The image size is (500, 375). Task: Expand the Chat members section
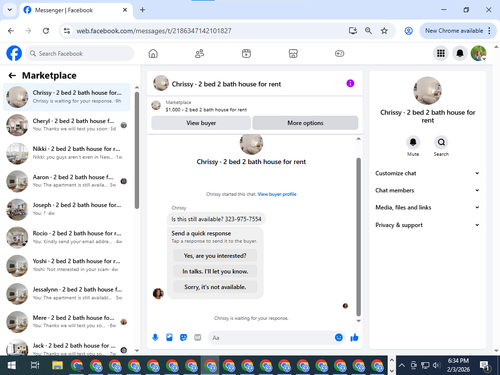coord(427,190)
